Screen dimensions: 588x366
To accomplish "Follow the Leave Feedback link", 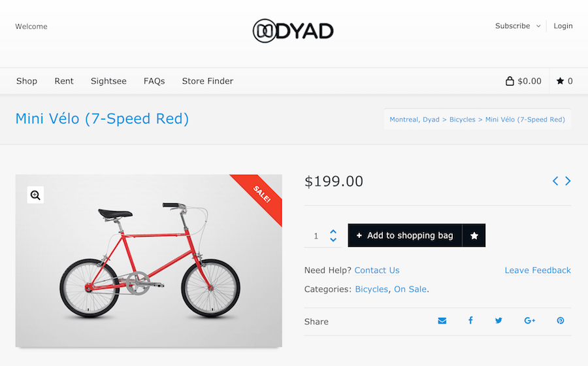I will [538, 270].
